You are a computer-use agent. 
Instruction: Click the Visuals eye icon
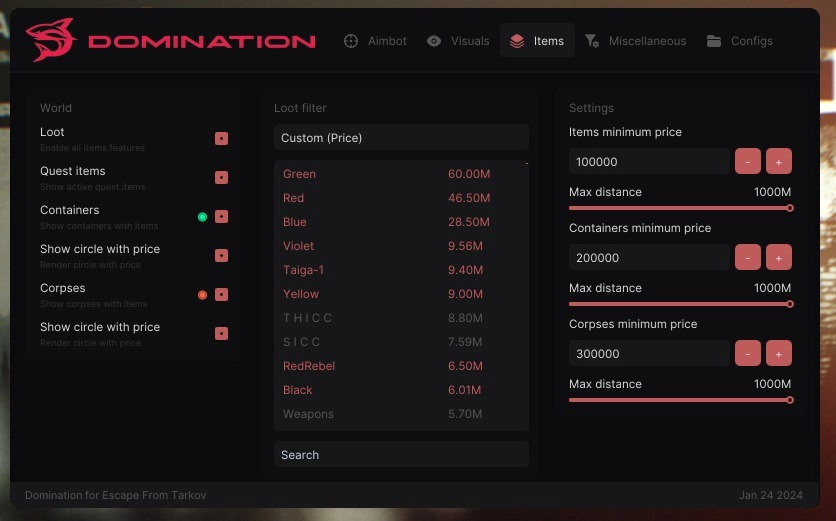(x=434, y=41)
